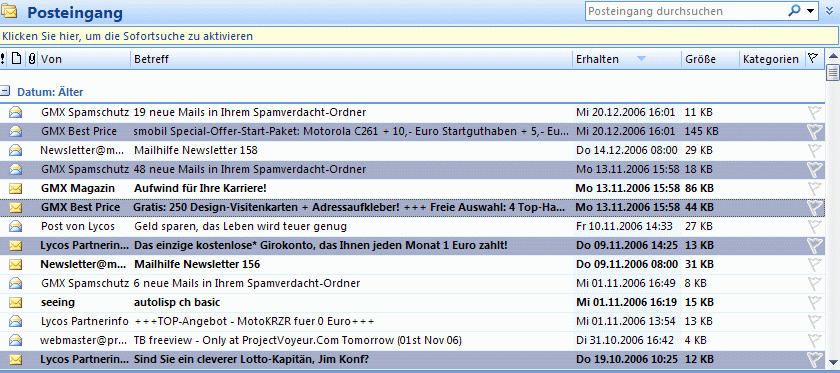840x373 pixels.
Task: Click unread envelope of Gratis Visitenkarten mail
Action: (x=16, y=207)
